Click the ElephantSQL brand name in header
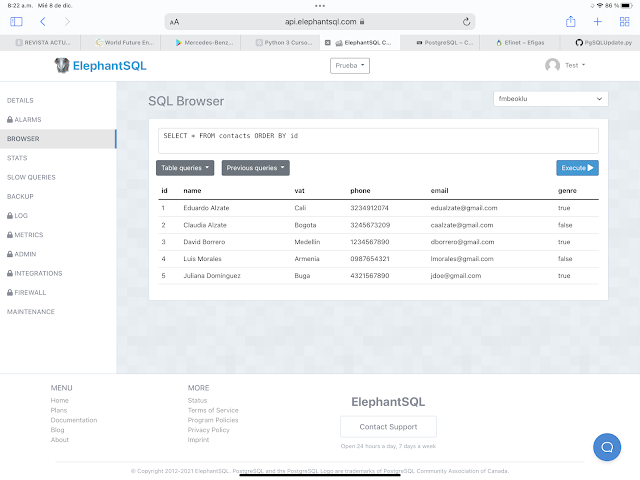This screenshot has height=480, width=640. (x=109, y=66)
